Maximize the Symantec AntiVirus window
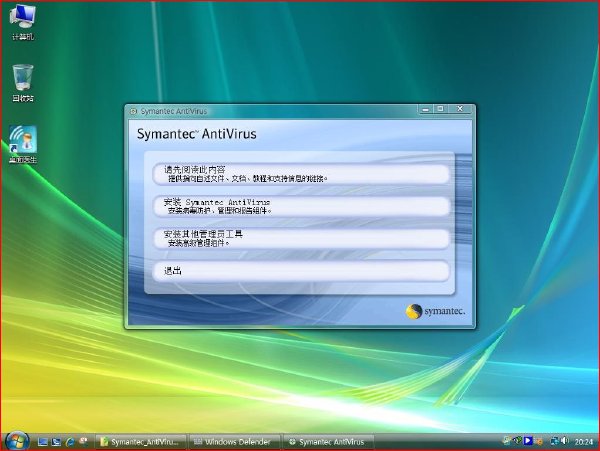 click(x=440, y=109)
